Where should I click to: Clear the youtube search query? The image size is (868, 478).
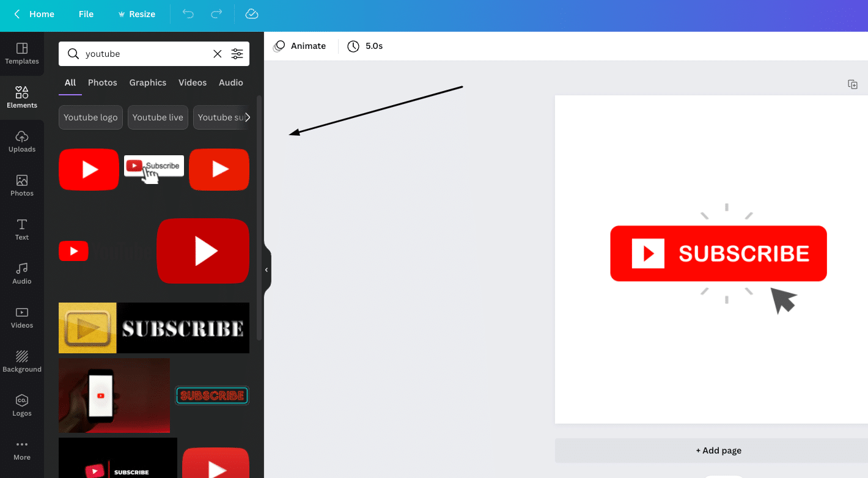pos(217,54)
